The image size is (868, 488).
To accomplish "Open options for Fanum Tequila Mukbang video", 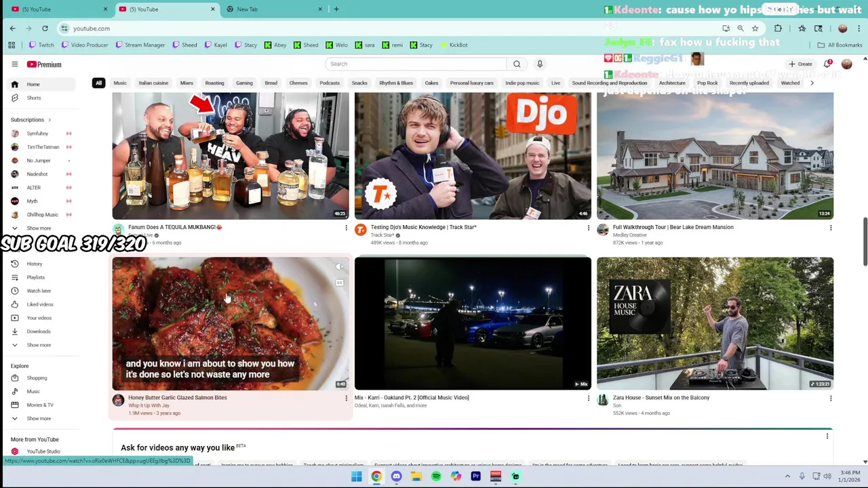I will pyautogui.click(x=346, y=228).
